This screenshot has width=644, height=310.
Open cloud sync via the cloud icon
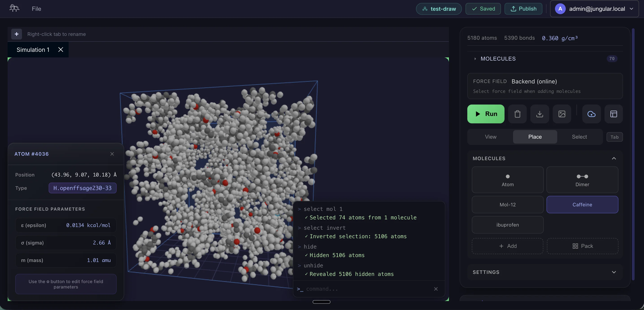tap(592, 114)
